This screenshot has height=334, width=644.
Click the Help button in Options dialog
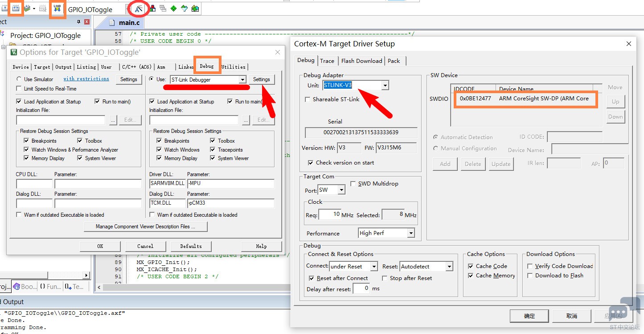coord(262,246)
